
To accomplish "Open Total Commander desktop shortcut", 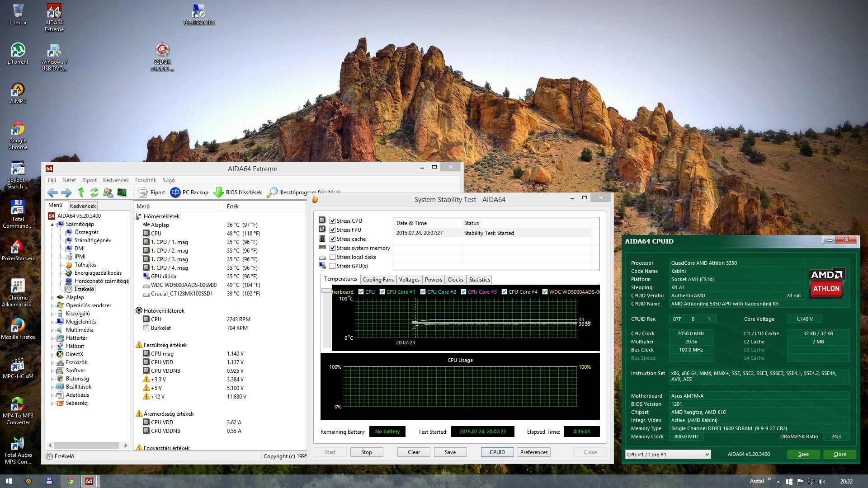I will point(18,214).
